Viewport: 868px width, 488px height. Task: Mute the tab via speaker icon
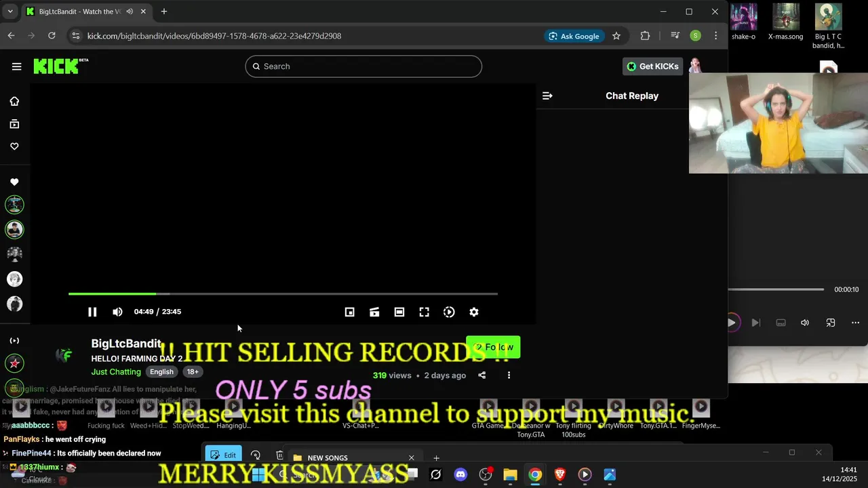point(129,12)
